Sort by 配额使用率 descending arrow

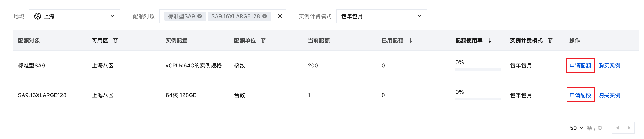click(490, 41)
